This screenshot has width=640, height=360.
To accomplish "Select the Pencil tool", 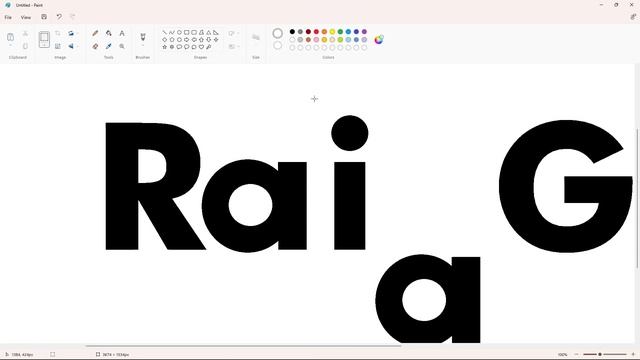I will [95, 33].
